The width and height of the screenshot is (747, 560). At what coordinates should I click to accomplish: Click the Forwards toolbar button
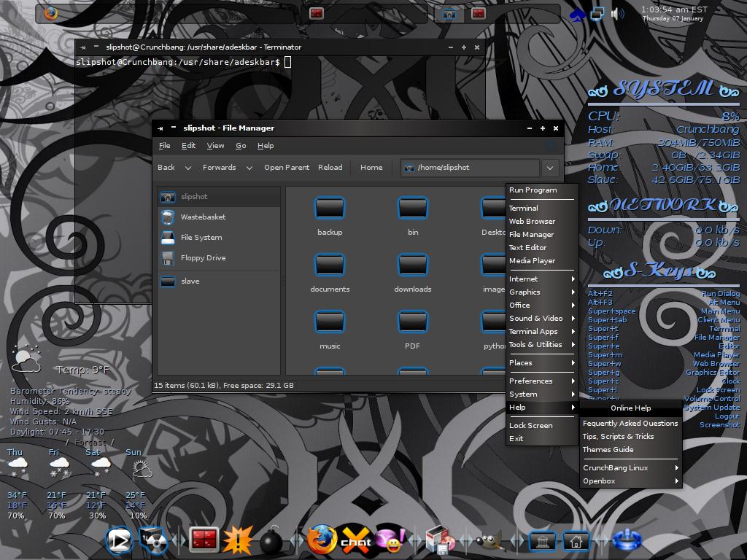(x=219, y=168)
